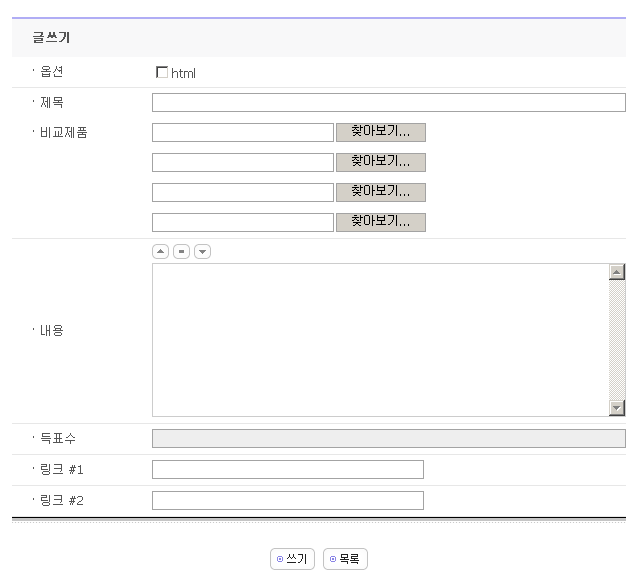Click the fourth 비교제품 file path field
The image size is (640, 583).
[242, 222]
